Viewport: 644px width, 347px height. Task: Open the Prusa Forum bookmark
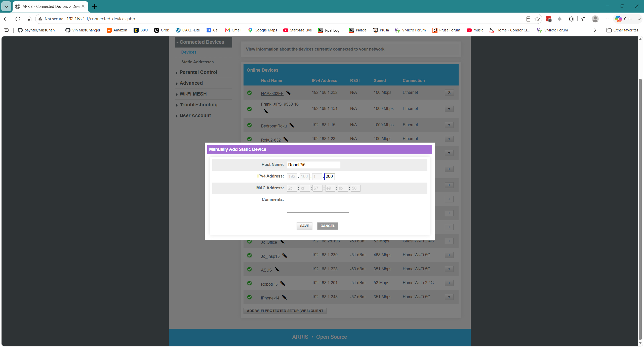click(x=446, y=30)
